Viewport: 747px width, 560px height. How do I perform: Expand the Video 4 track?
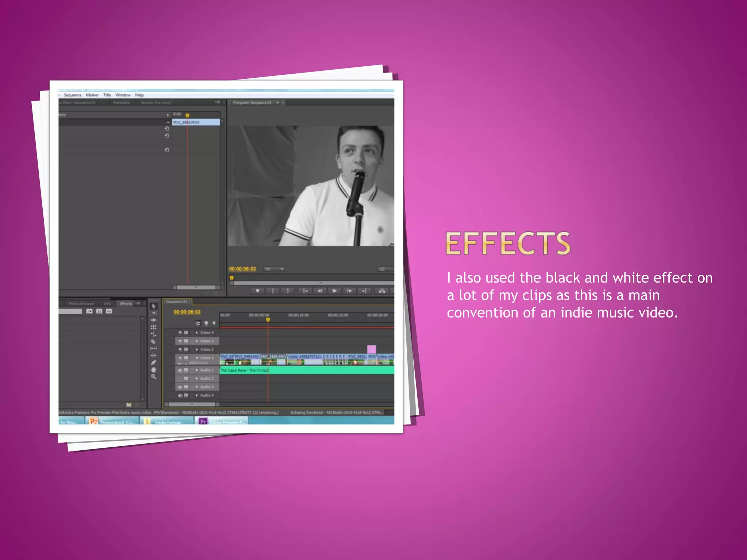click(197, 332)
